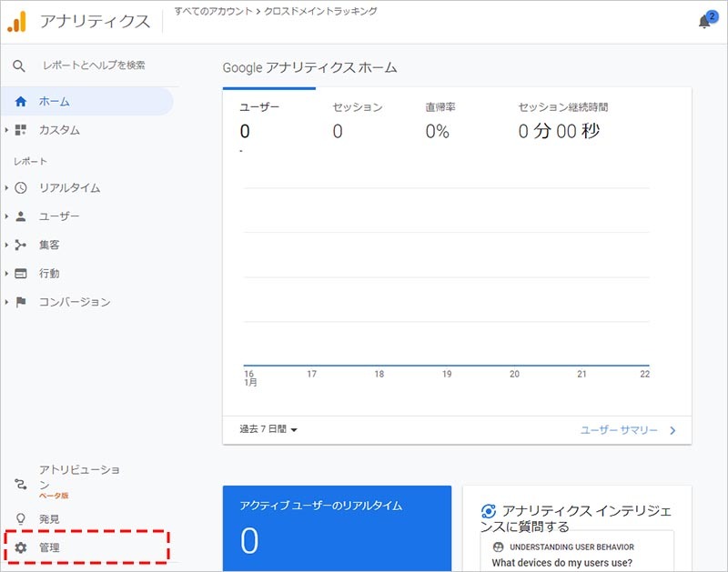Click the コンバージョン flag icon
Viewport: 728px width, 572px height.
(x=21, y=302)
